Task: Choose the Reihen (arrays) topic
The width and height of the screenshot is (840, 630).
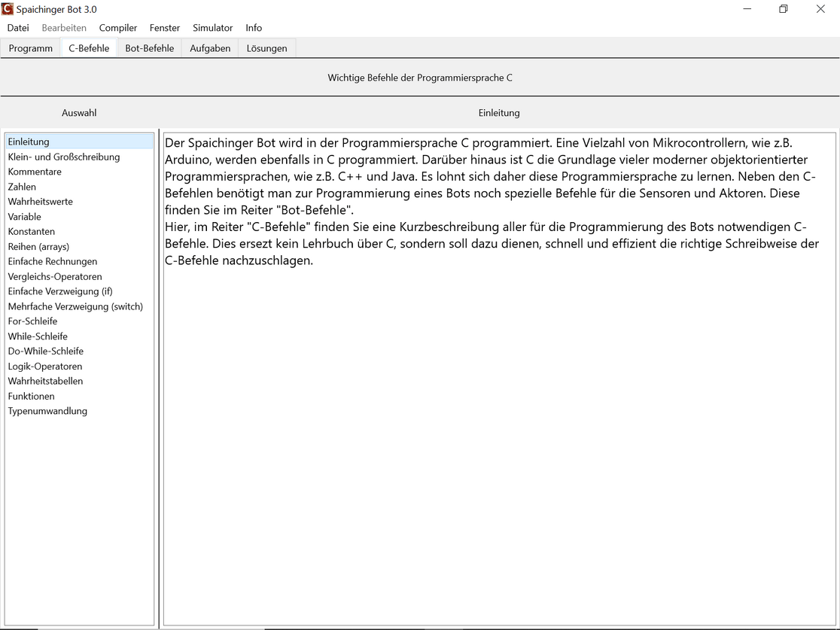Action: pos(38,246)
